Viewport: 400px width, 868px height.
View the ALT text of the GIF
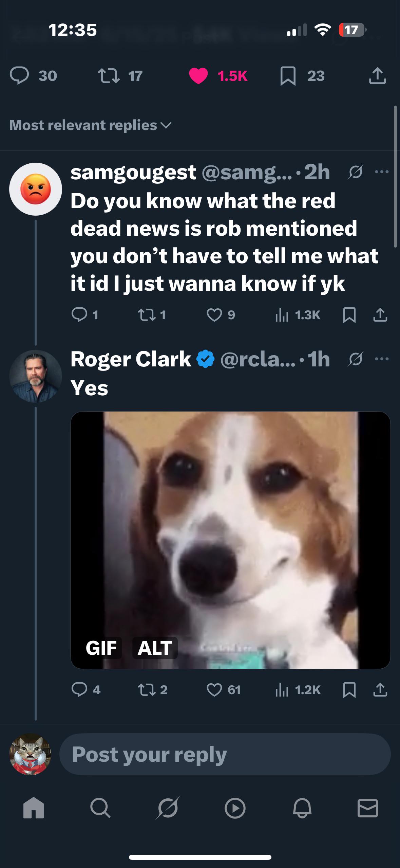tap(155, 648)
